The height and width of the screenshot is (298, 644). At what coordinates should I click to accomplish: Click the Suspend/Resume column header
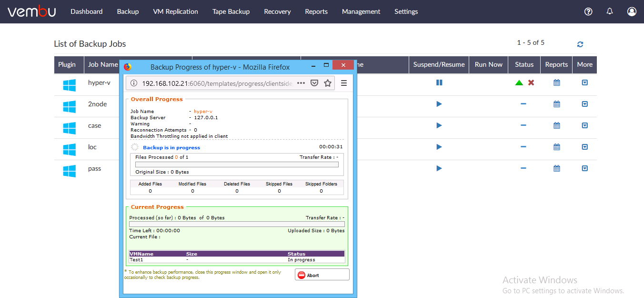(439, 64)
